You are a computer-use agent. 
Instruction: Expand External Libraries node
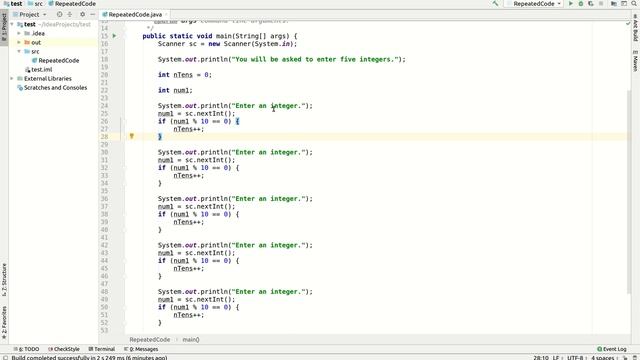pyautogui.click(x=12, y=78)
